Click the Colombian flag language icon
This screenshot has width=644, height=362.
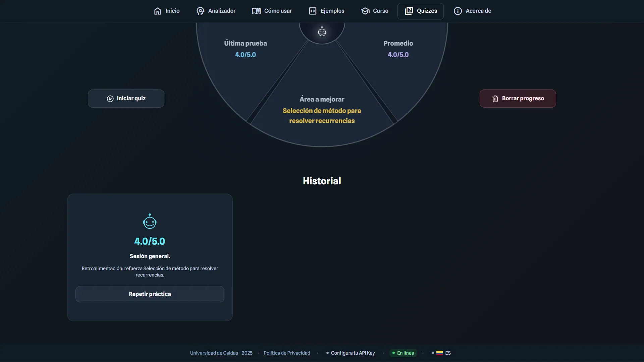[439, 353]
